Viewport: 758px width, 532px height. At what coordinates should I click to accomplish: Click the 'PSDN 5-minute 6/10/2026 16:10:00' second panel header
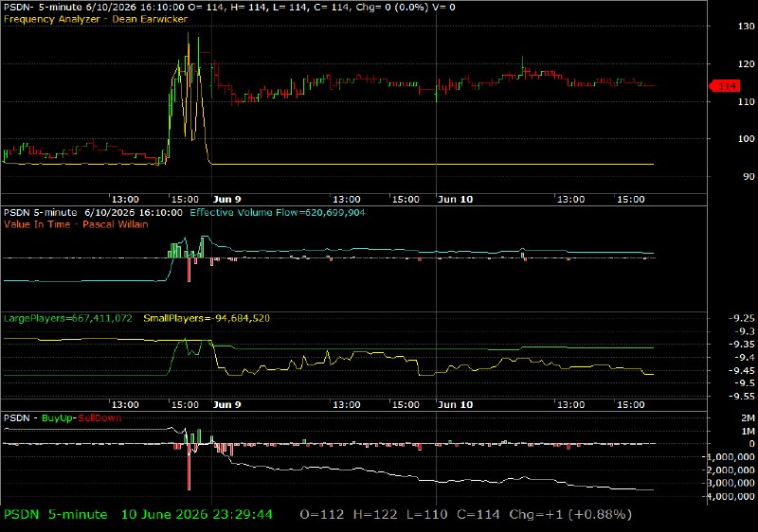(x=93, y=213)
